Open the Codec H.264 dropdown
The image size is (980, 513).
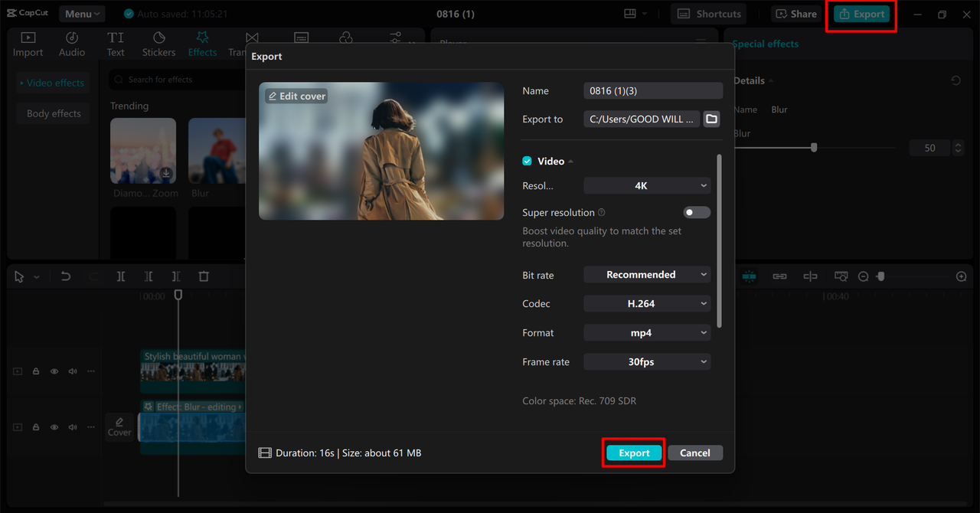647,303
